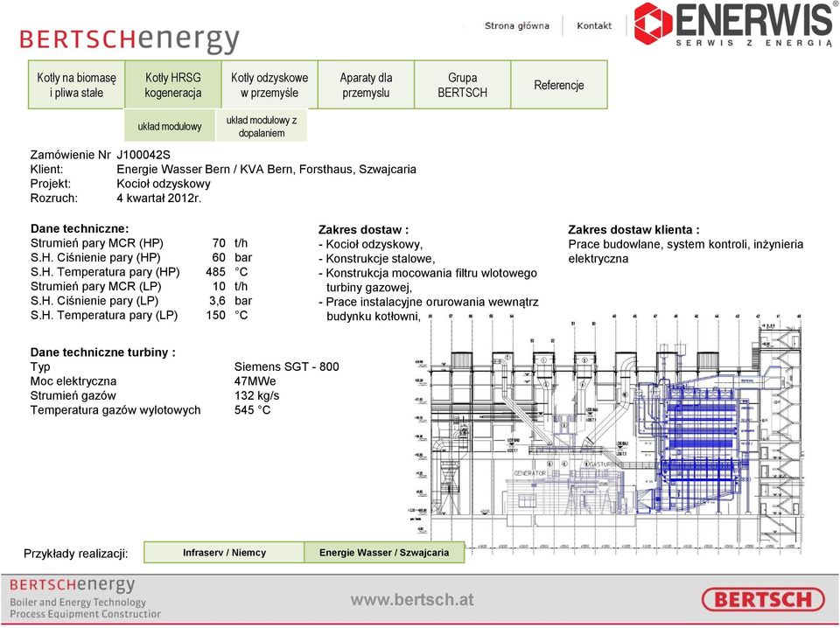
Task: Show the Infraserv / Niemcy example
Action: (x=225, y=553)
